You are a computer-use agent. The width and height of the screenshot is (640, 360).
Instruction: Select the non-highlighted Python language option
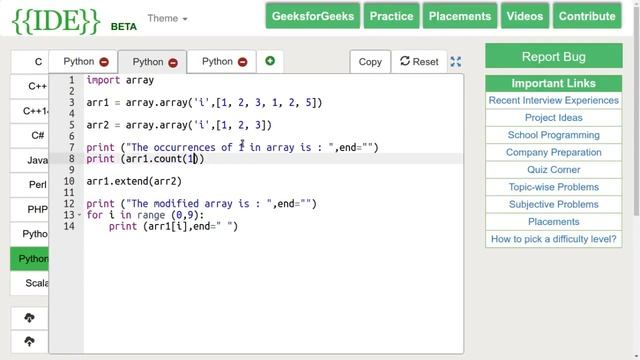(x=29, y=234)
